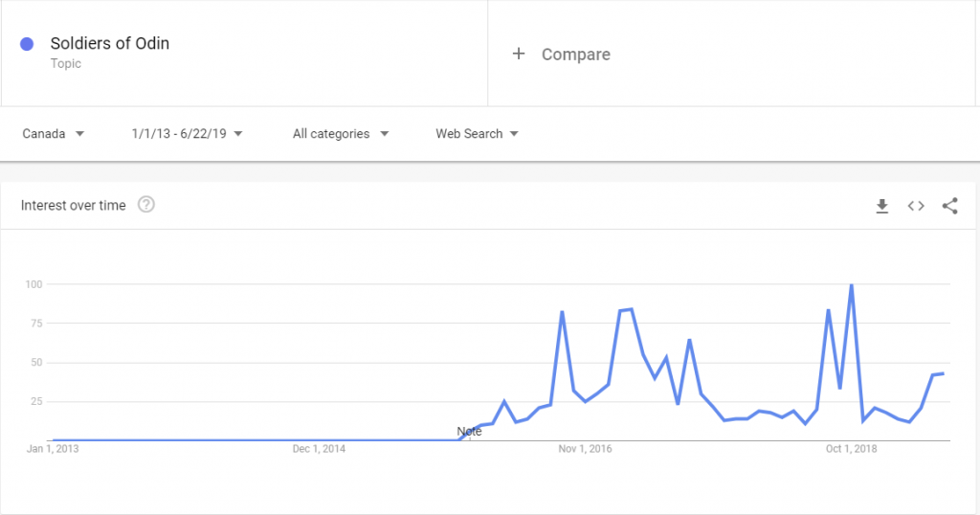Open the All categories dropdown
980x515 pixels.
(x=341, y=134)
